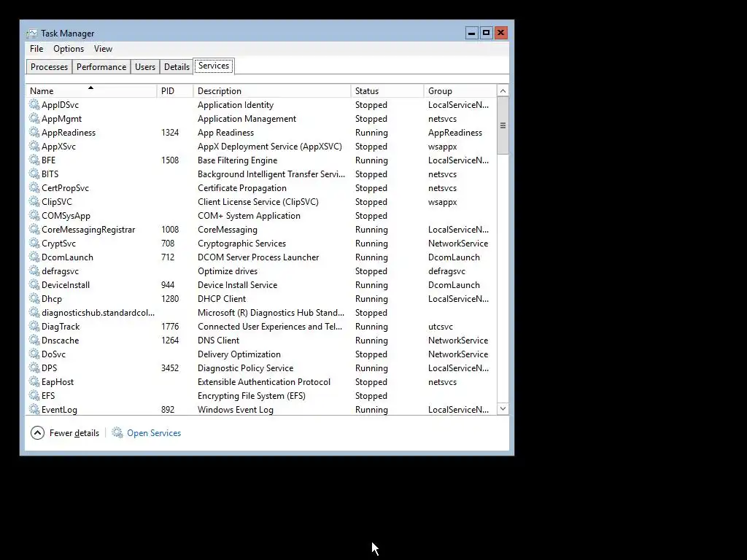Click the Open Services gear icon

click(x=117, y=432)
